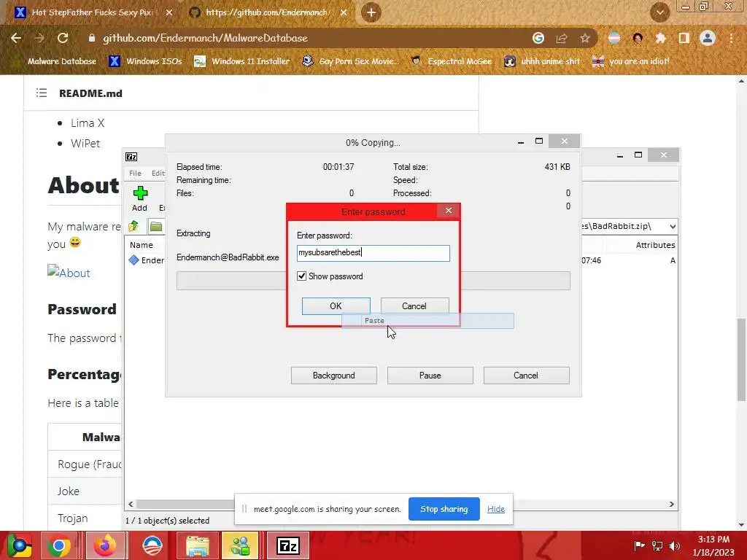Open the File menu in 7-Zip
Screen dimensions: 747x560
click(x=135, y=174)
